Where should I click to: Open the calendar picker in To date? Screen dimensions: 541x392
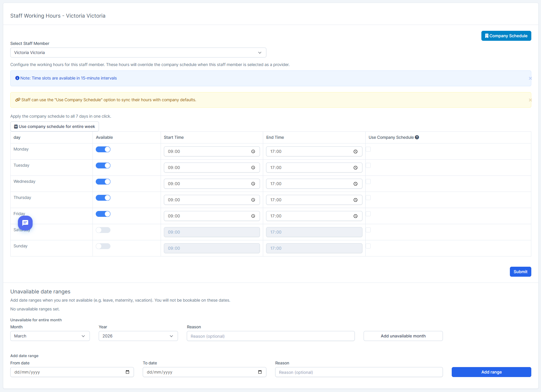(260, 372)
